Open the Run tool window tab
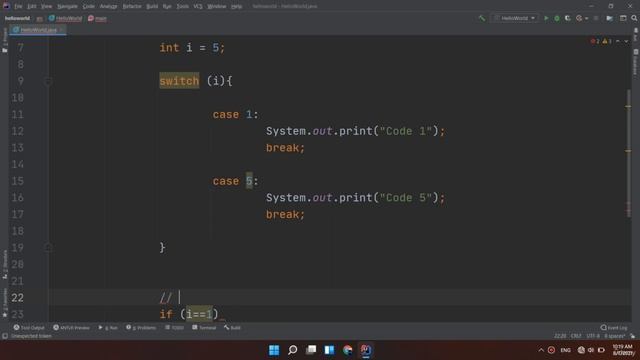The width and height of the screenshot is (640, 360). [x=108, y=327]
